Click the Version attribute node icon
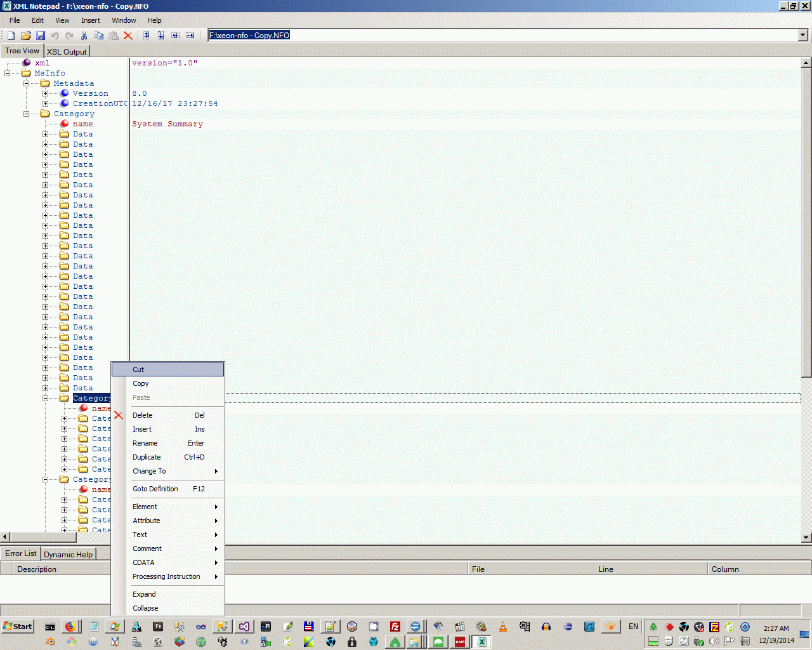The height and width of the screenshot is (650, 812). [64, 93]
